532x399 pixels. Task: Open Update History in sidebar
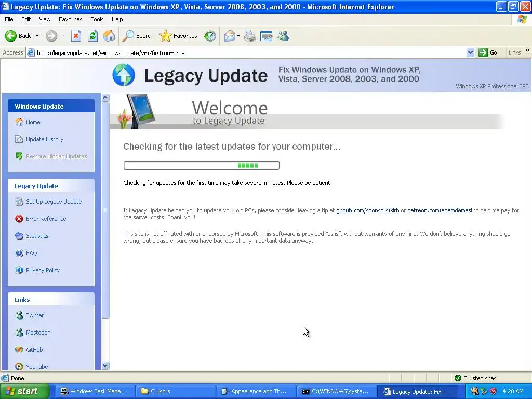pos(45,139)
